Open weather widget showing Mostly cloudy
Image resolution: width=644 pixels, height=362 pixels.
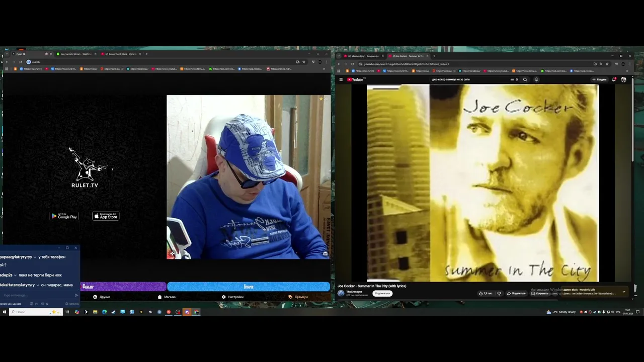pyautogui.click(x=561, y=312)
